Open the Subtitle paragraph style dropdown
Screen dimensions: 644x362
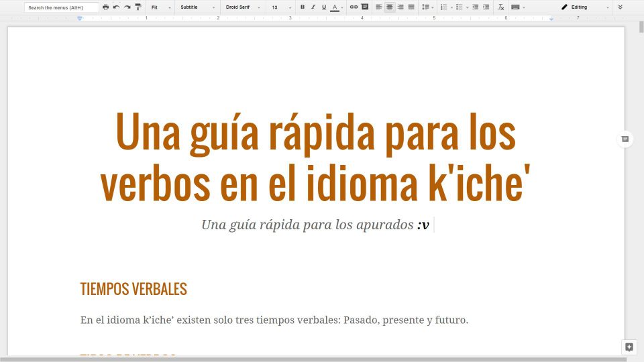click(197, 7)
